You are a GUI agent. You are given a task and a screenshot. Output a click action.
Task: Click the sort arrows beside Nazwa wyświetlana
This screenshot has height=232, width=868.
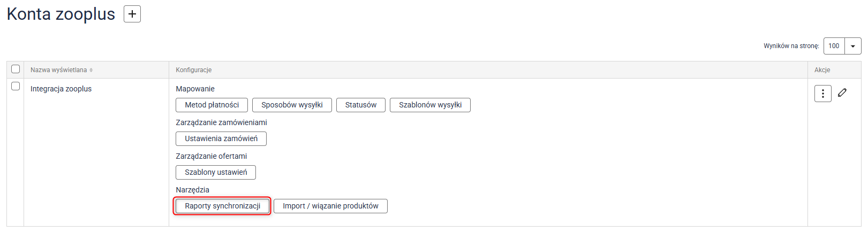point(91,70)
